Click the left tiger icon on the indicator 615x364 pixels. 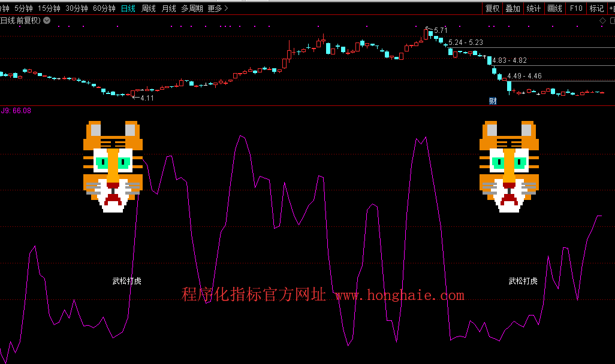point(113,166)
